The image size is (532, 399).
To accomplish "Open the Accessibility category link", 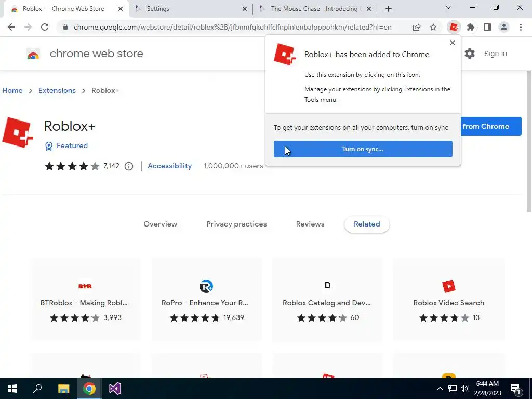I will tap(170, 166).
